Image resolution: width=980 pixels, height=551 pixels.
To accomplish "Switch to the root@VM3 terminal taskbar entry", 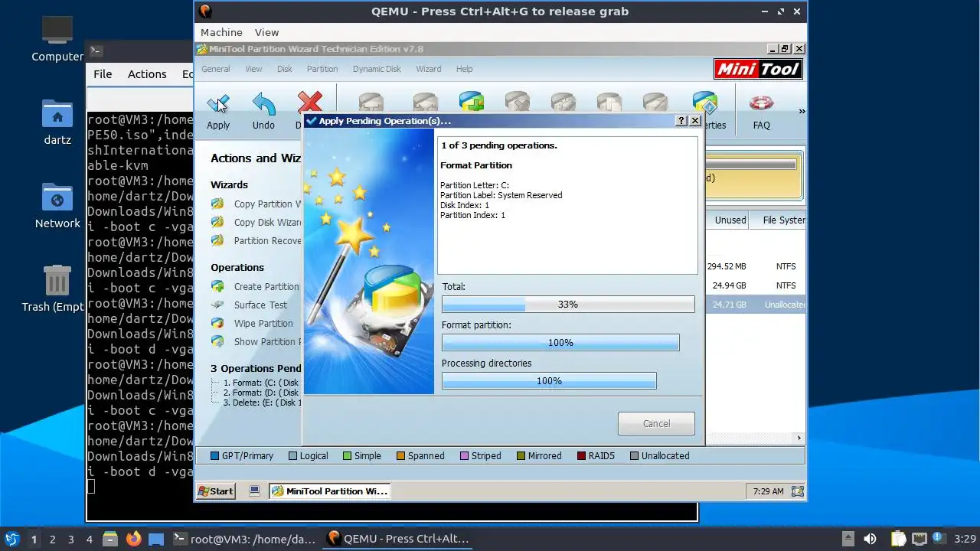I will pos(244,539).
